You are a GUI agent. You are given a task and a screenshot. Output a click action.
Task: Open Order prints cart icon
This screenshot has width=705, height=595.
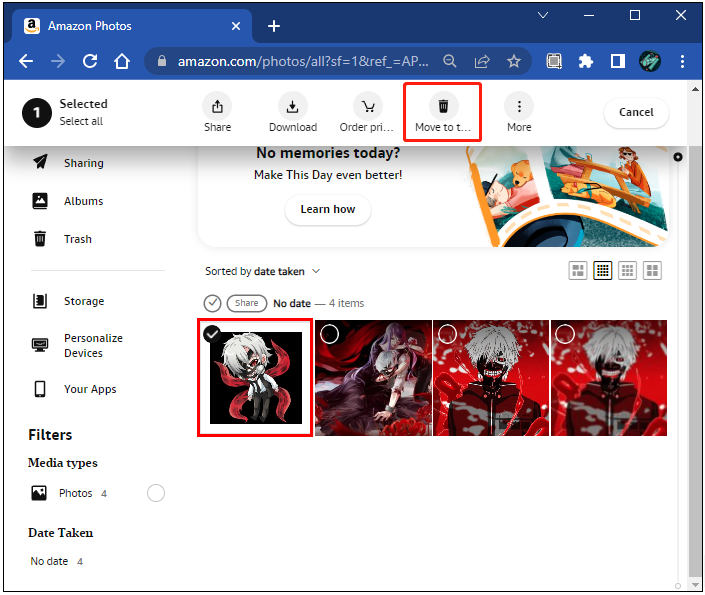[368, 106]
